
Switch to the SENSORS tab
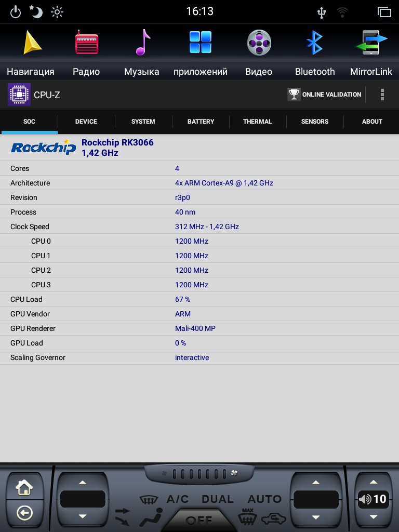pyautogui.click(x=315, y=122)
